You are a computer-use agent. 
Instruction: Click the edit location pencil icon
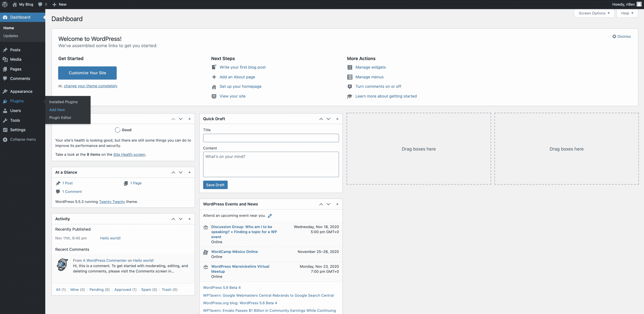click(x=270, y=216)
